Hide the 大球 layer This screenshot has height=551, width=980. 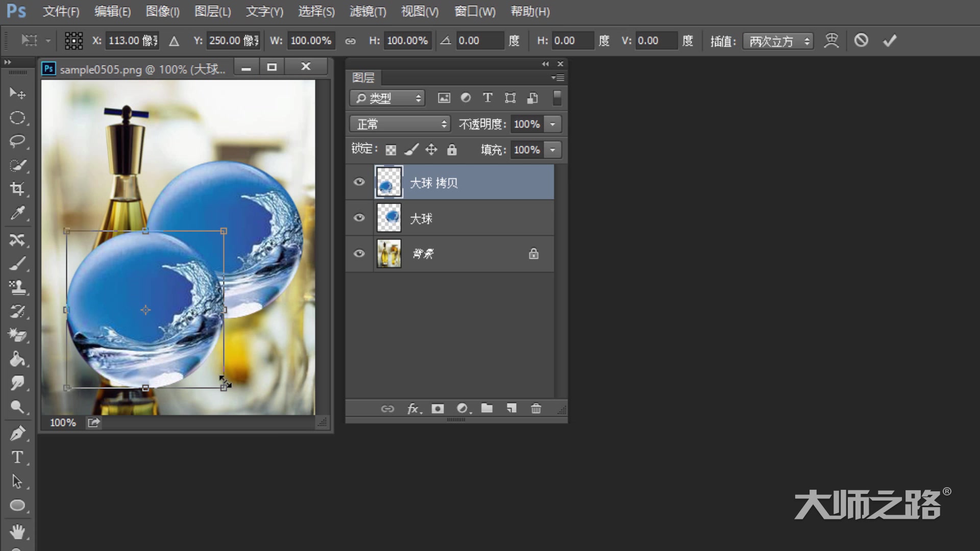(x=359, y=217)
